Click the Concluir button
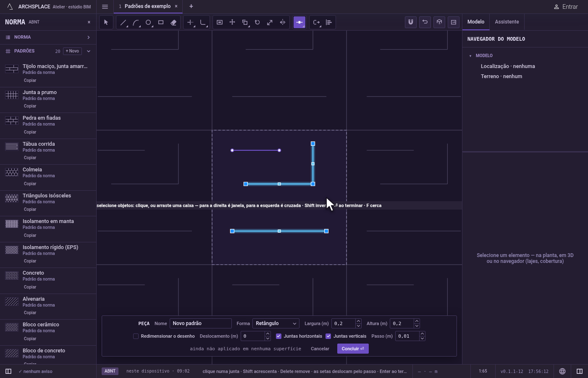Image resolution: width=588 pixels, height=378 pixels. pos(353,349)
